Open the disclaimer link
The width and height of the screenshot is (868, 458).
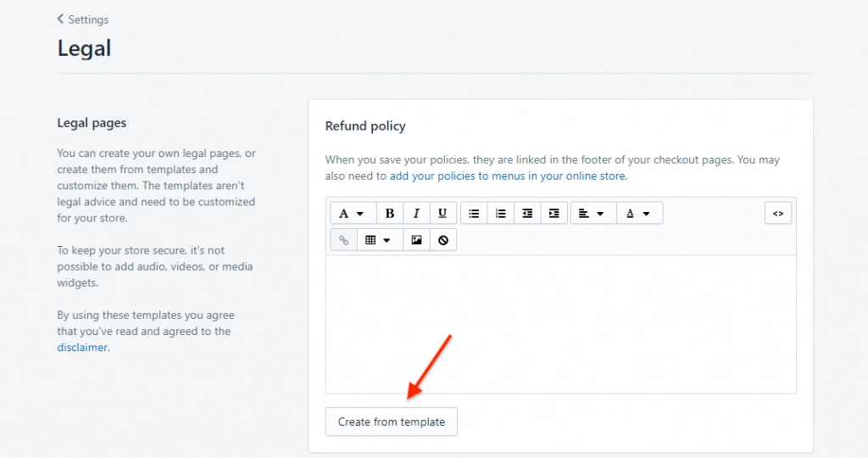tap(82, 347)
